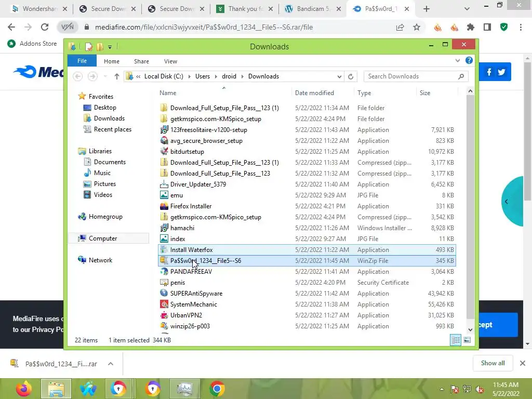Refresh the Downloads folder view
The height and width of the screenshot is (399, 532).
coord(351,77)
